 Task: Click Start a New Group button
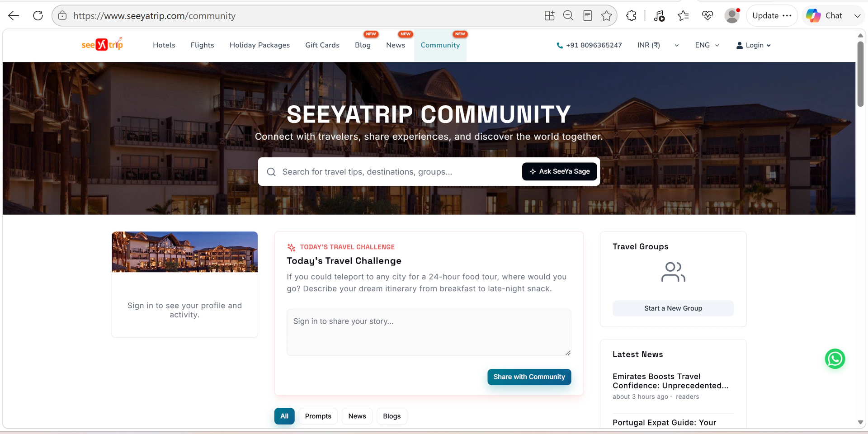click(x=673, y=308)
